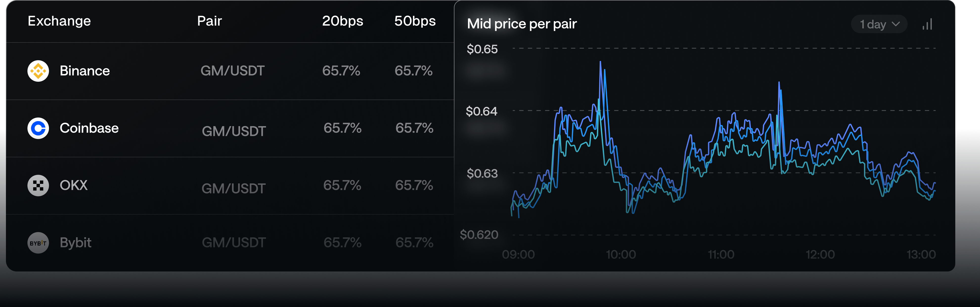Click the chevron beside 1 day
The height and width of the screenshot is (307, 980).
(896, 24)
